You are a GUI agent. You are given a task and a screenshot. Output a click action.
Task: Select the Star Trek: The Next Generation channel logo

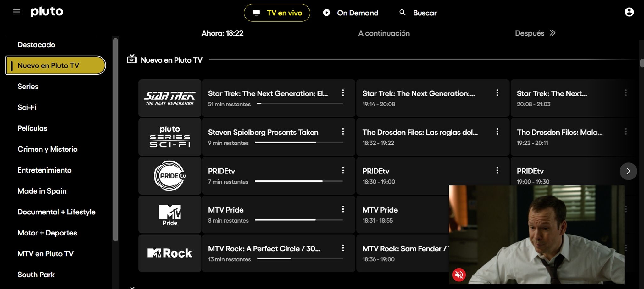(x=169, y=98)
